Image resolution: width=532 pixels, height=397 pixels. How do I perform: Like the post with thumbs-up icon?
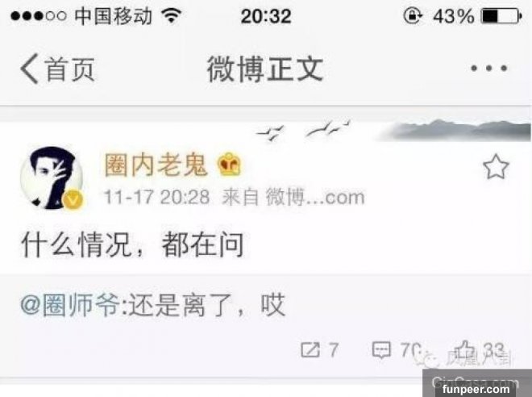pos(463,349)
